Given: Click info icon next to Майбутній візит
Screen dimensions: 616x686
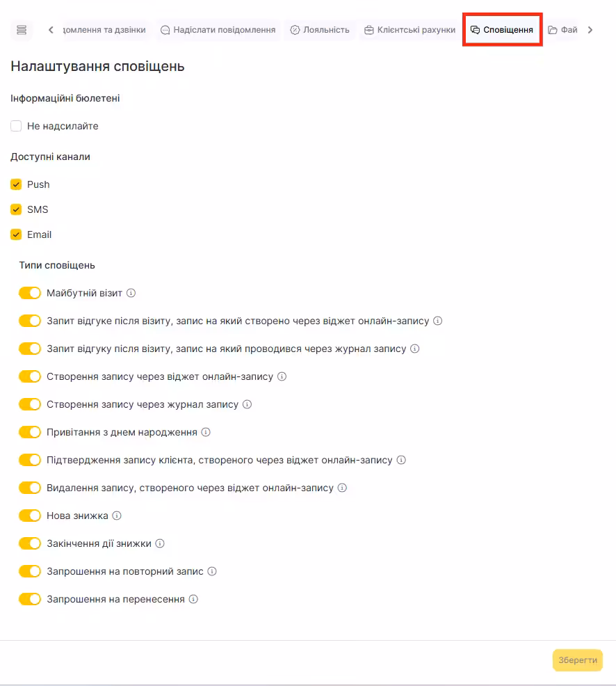Looking at the screenshot, I should (131, 293).
